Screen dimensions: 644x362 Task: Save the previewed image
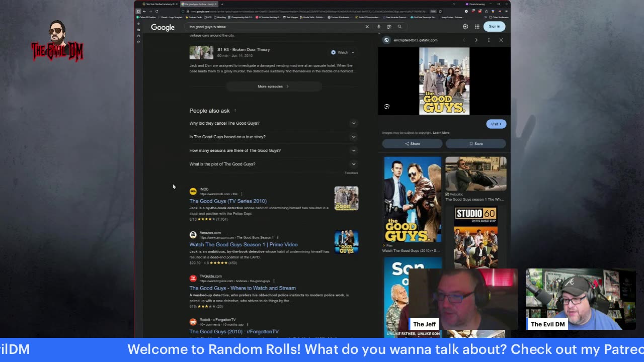pos(475,144)
